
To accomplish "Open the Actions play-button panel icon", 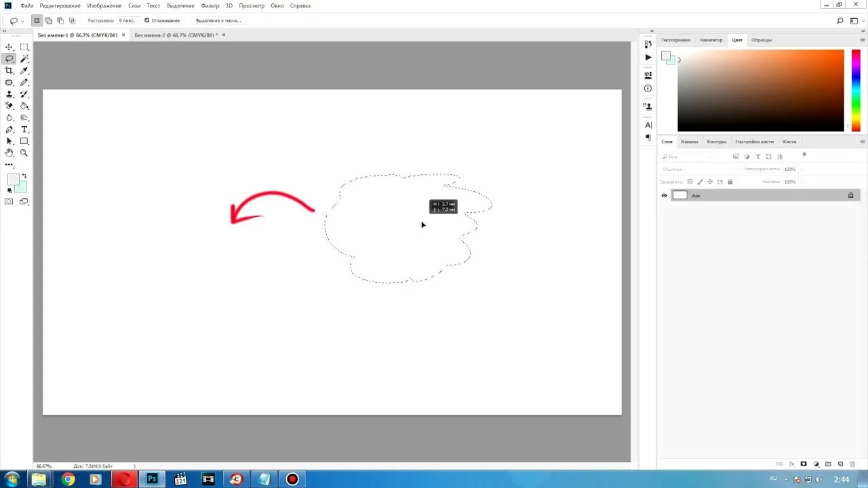I will click(648, 58).
